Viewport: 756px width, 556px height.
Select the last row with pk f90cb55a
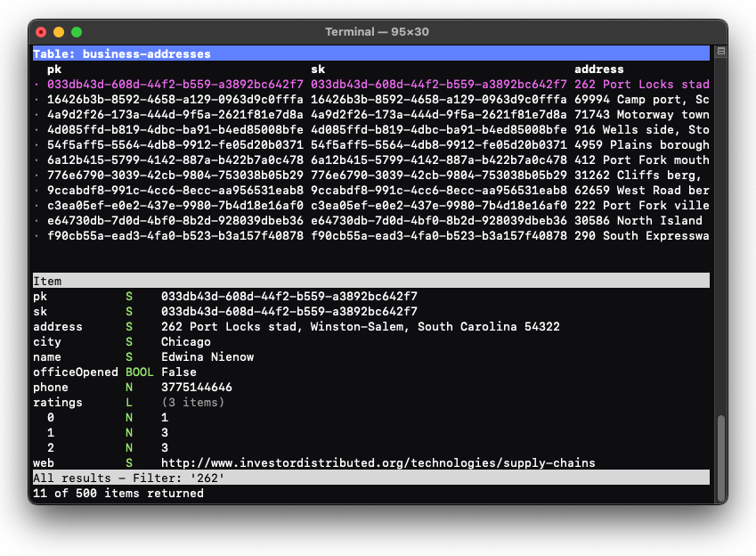click(175, 236)
